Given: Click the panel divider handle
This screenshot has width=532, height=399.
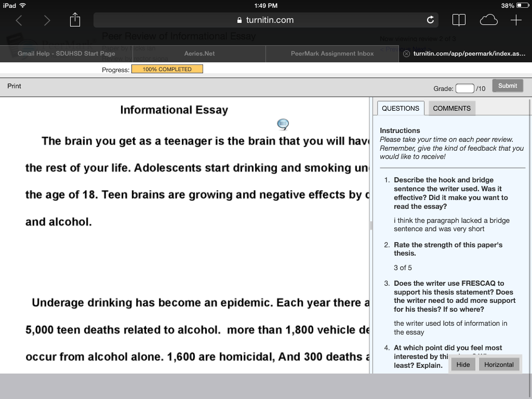Looking at the screenshot, I should (x=371, y=225).
